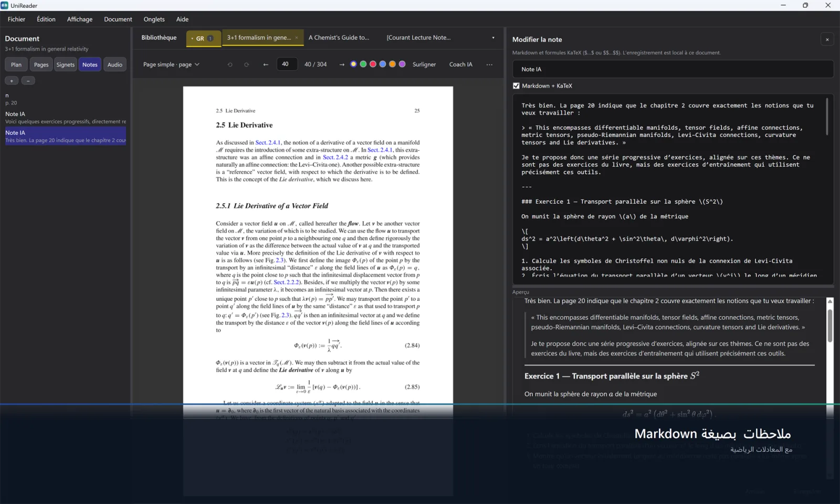The image size is (840, 504).
Task: Open the three-dots overflow menu in toolbar
Action: tap(489, 65)
